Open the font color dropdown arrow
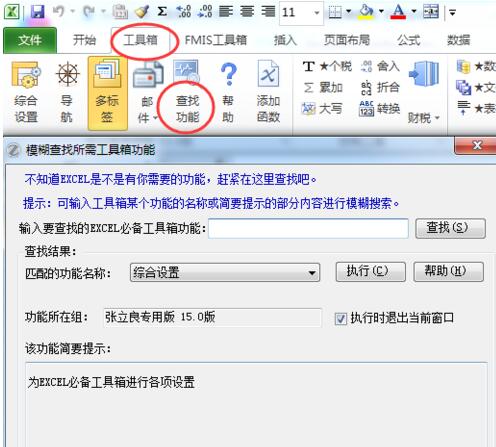This screenshot has height=447, width=496. click(x=414, y=12)
